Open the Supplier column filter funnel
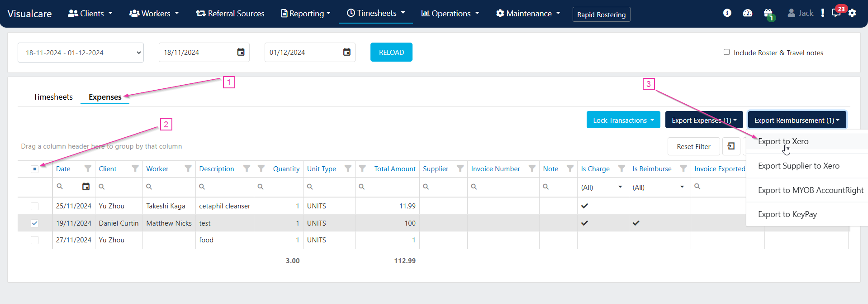The image size is (868, 304). pos(460,169)
